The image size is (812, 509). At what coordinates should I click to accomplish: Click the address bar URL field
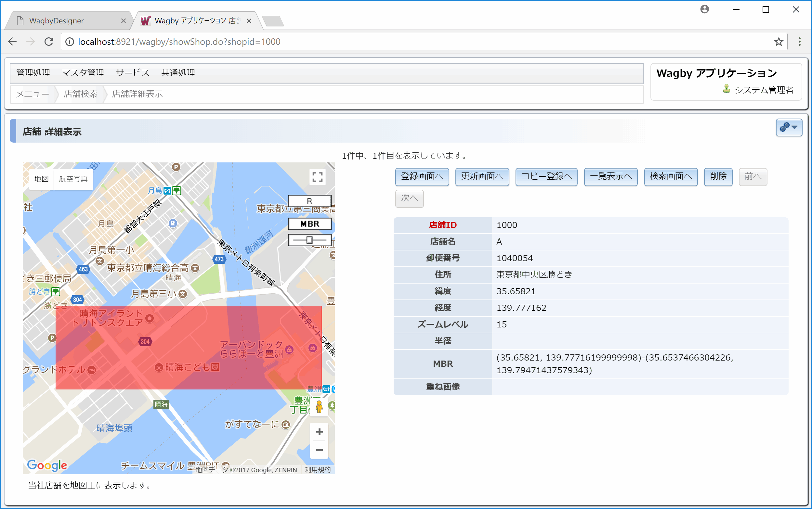point(424,41)
